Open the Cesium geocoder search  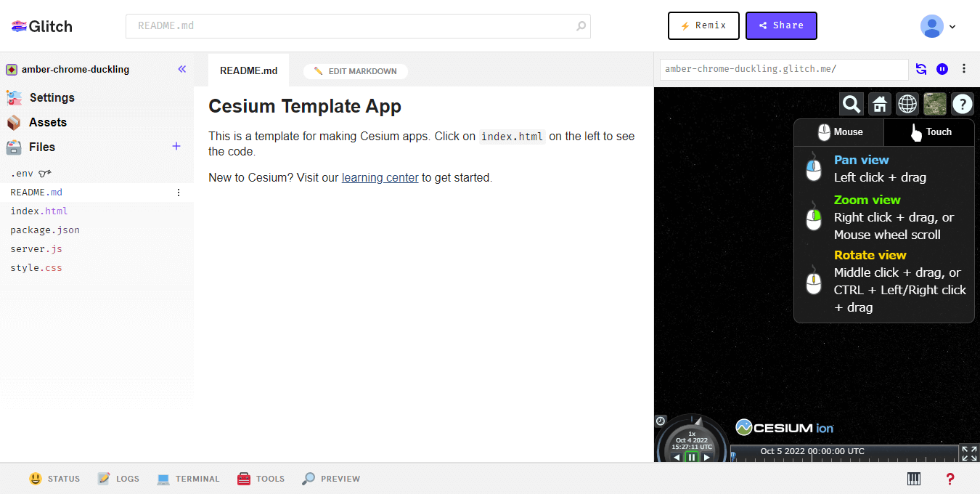point(852,104)
